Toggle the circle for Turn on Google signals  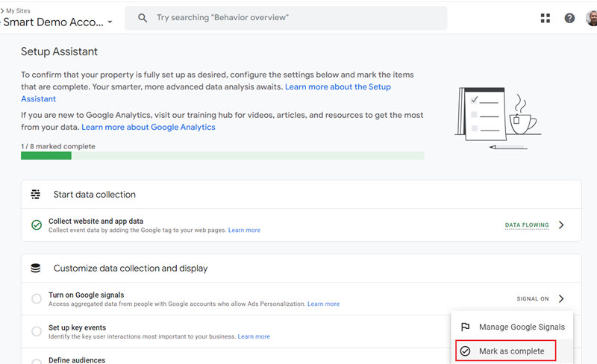pyautogui.click(x=37, y=298)
